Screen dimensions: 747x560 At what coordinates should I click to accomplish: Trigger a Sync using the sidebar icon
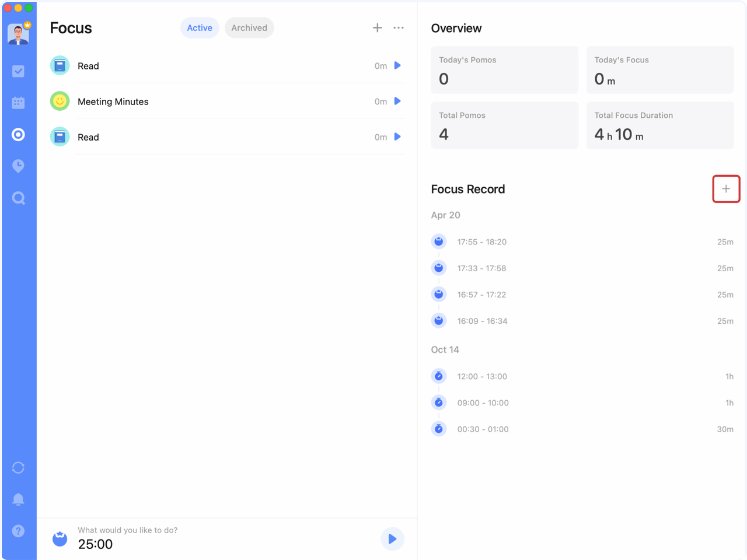(18, 467)
